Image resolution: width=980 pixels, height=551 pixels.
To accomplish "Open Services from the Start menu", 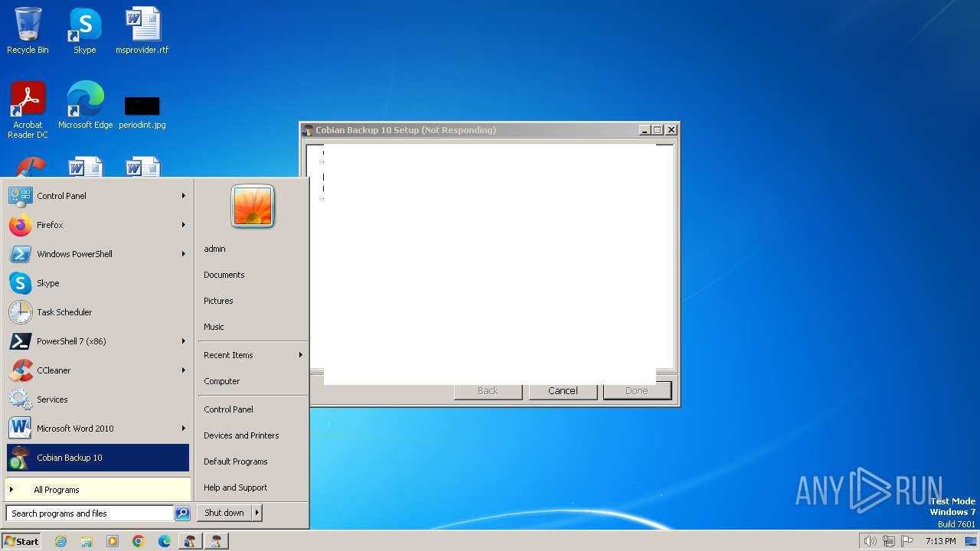I will 98,399.
